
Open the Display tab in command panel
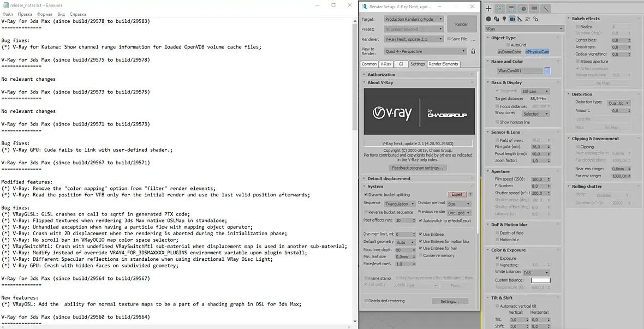(x=534, y=9)
